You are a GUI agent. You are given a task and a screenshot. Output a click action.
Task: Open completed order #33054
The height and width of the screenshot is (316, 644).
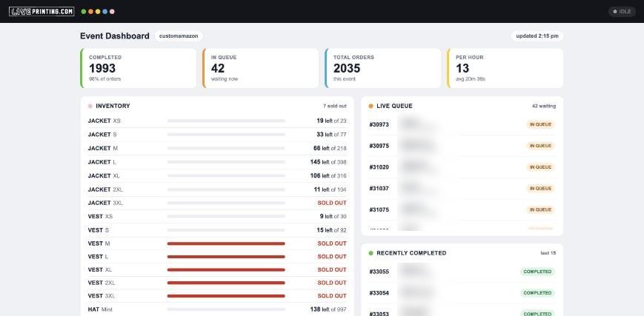(462, 293)
